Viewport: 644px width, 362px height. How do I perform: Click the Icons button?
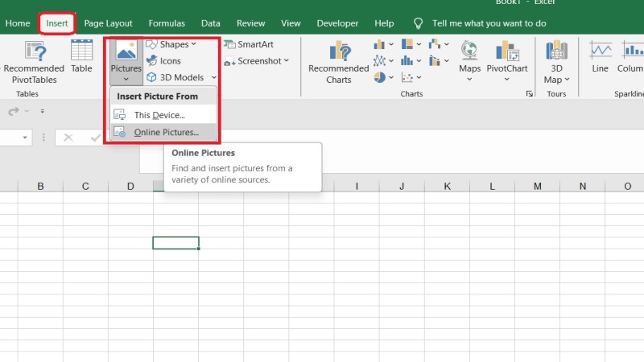click(164, 61)
